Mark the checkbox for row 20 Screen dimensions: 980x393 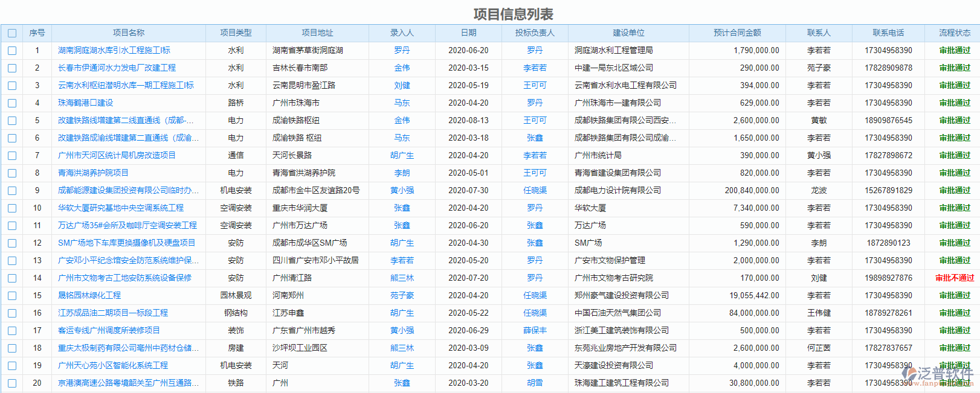pos(12,383)
